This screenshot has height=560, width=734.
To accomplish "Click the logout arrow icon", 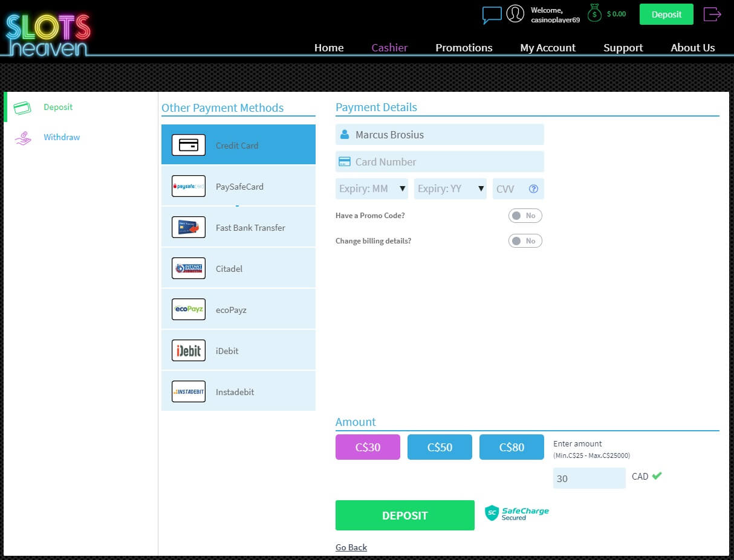I will tap(712, 14).
